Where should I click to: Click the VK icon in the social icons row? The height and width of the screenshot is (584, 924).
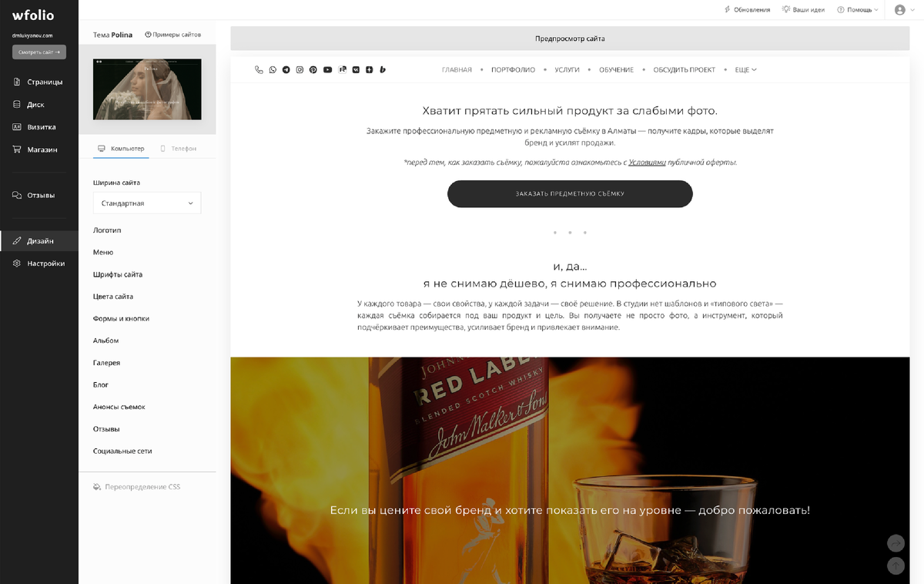click(356, 69)
